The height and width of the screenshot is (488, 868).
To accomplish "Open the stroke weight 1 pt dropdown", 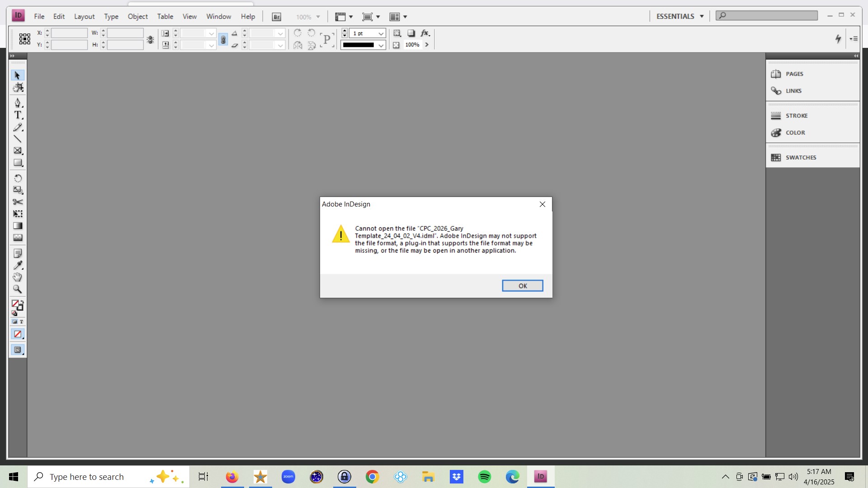I will click(x=381, y=33).
